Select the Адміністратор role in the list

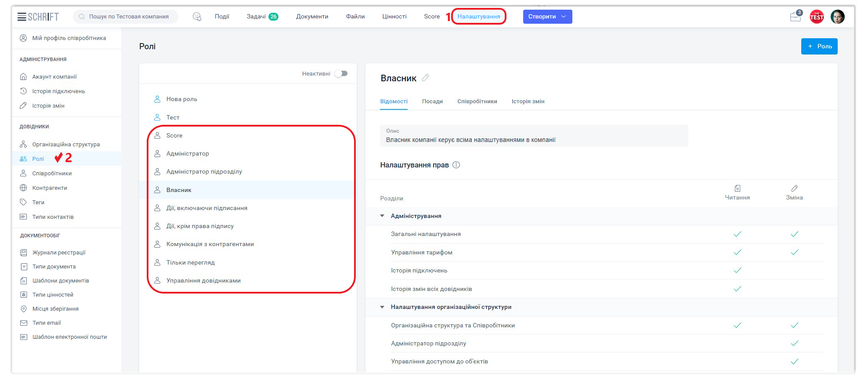pyautogui.click(x=188, y=154)
